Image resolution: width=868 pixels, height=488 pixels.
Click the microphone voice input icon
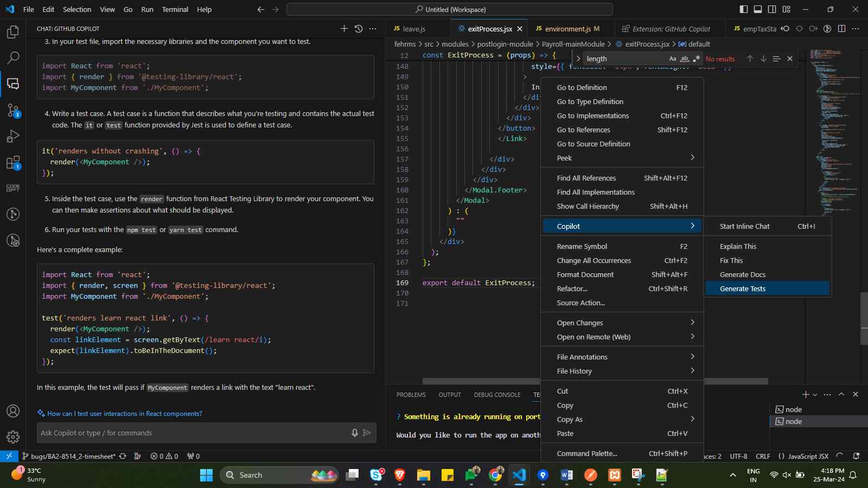pyautogui.click(x=354, y=433)
